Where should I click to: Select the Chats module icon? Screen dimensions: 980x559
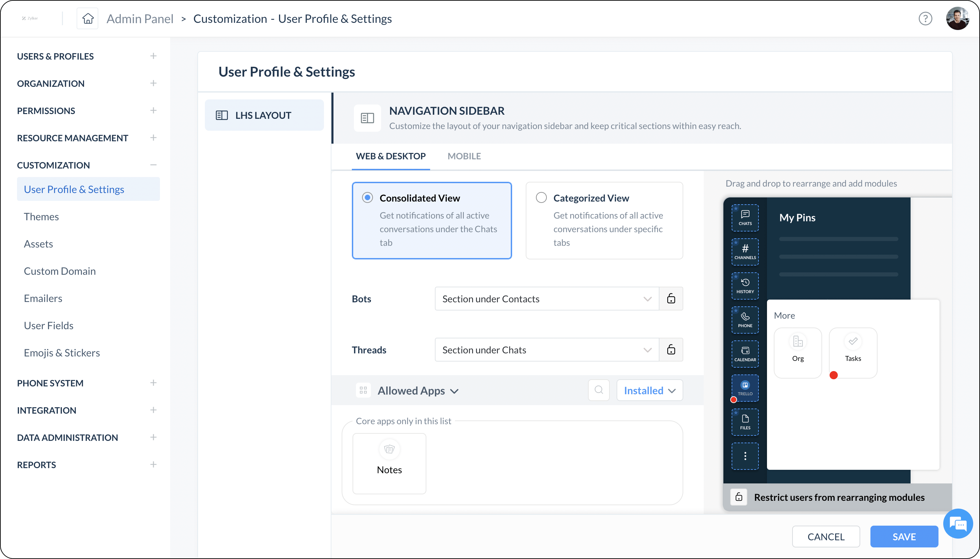pyautogui.click(x=745, y=217)
